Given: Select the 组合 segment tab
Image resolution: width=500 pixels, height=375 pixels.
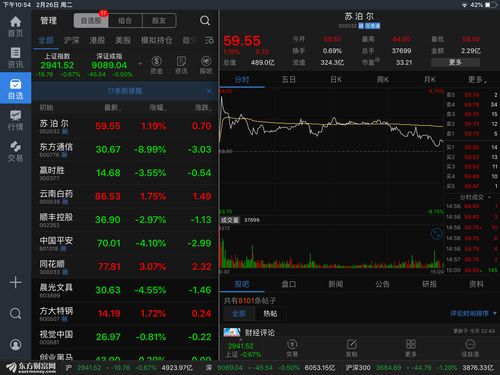Looking at the screenshot, I should (125, 21).
